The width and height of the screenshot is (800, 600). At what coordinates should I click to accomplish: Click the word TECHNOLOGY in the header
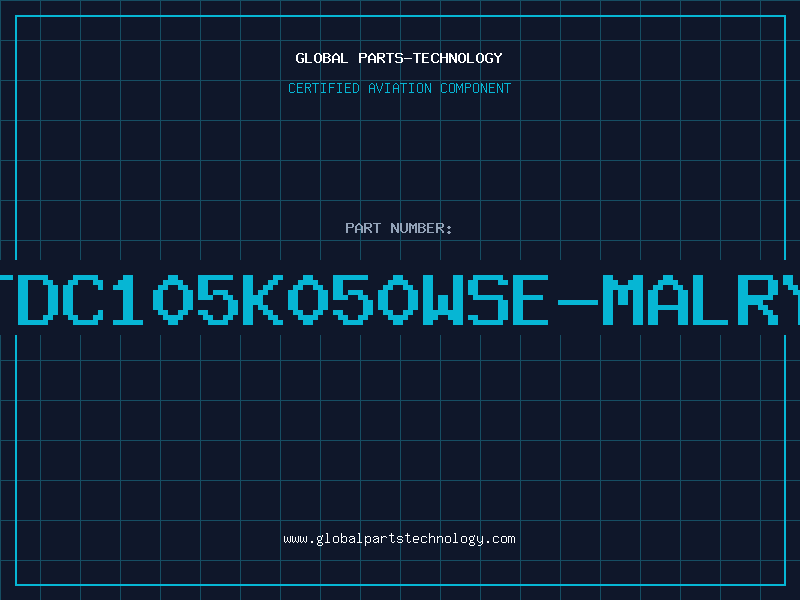click(x=458, y=58)
